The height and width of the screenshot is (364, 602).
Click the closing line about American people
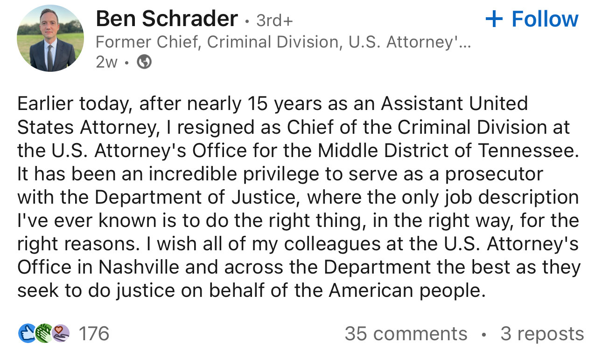pos(250,290)
